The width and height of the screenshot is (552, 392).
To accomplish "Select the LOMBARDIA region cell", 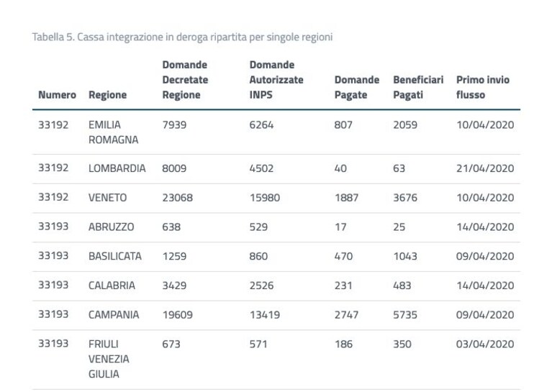I will [117, 168].
